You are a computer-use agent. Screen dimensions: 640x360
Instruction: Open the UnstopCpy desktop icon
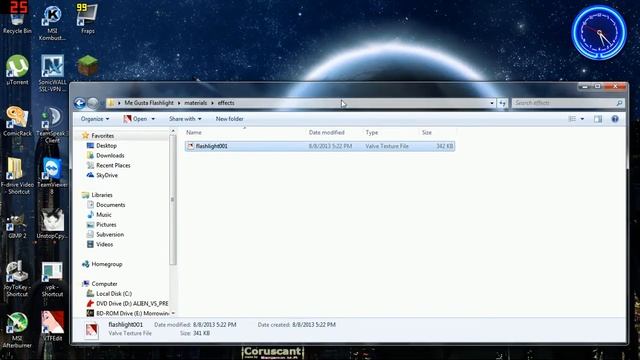click(x=52, y=224)
